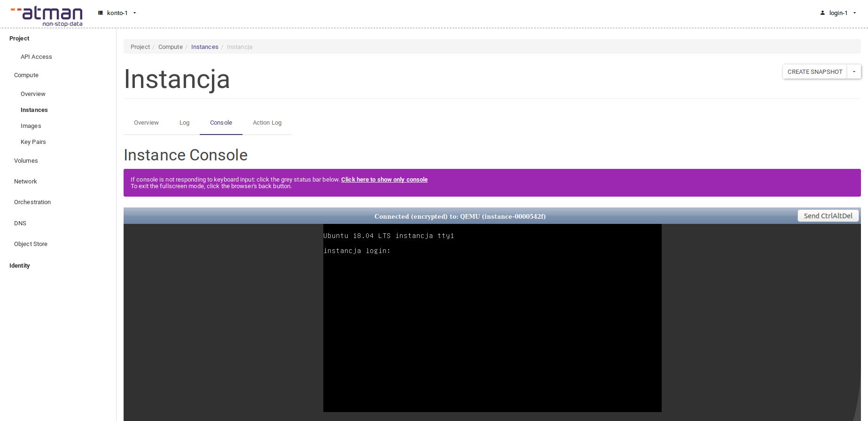This screenshot has height=421, width=868.
Task: Select the Console tab
Action: click(221, 123)
